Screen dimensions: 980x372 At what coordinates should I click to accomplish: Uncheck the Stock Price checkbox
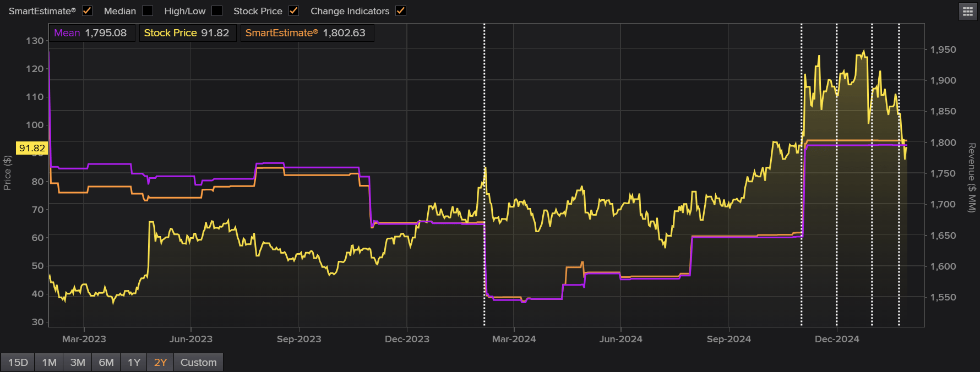coord(294,11)
